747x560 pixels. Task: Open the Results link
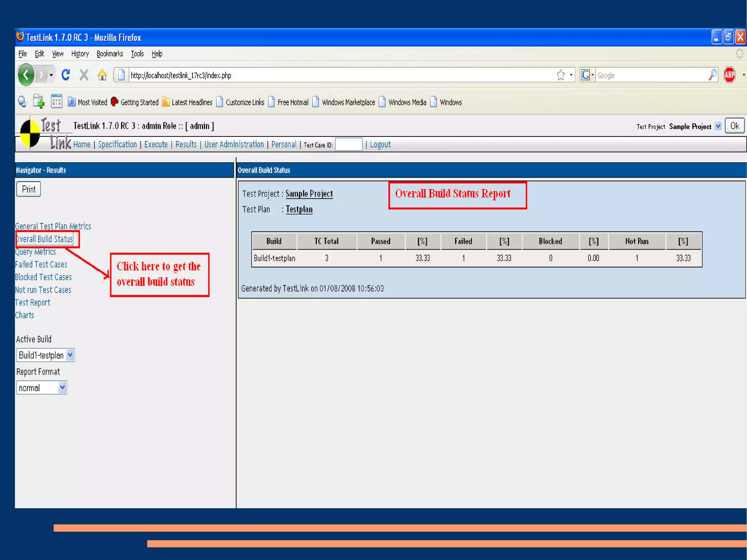coord(186,144)
